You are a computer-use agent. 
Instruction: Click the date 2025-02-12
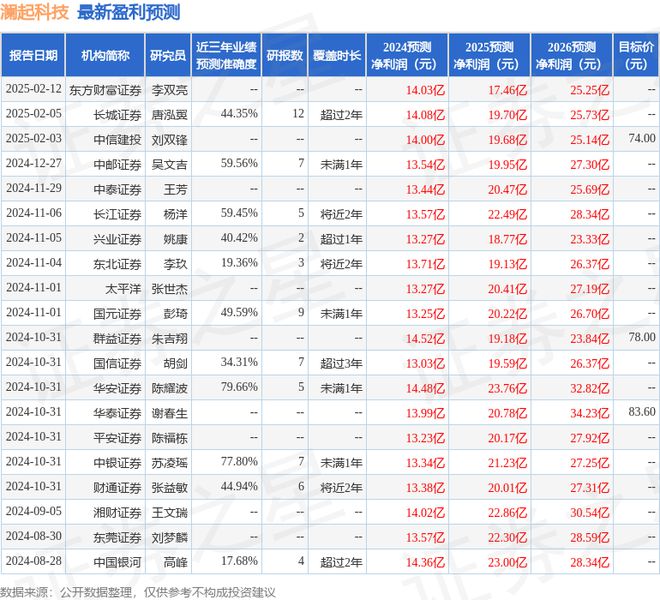[34, 89]
